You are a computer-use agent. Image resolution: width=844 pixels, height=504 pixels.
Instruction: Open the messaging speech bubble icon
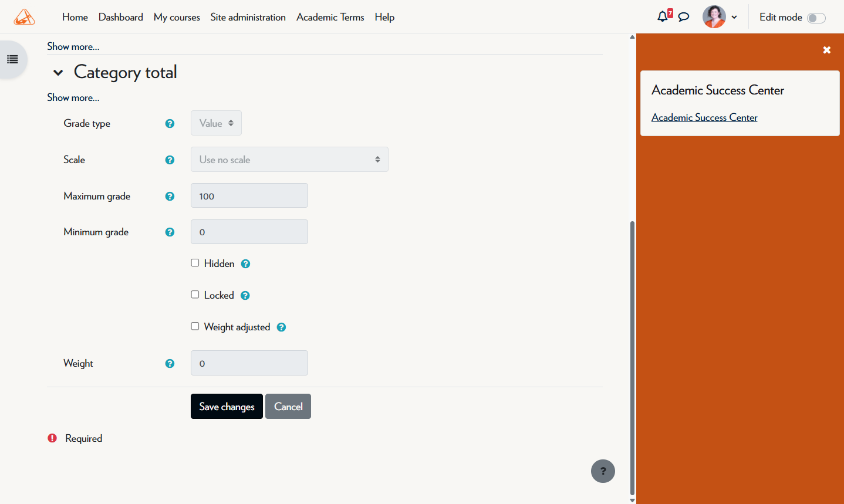(684, 17)
